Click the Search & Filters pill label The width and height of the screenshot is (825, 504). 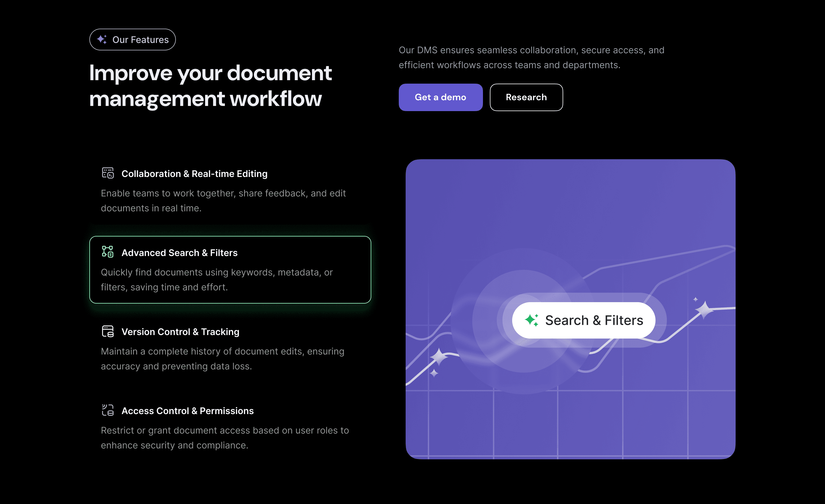point(594,320)
